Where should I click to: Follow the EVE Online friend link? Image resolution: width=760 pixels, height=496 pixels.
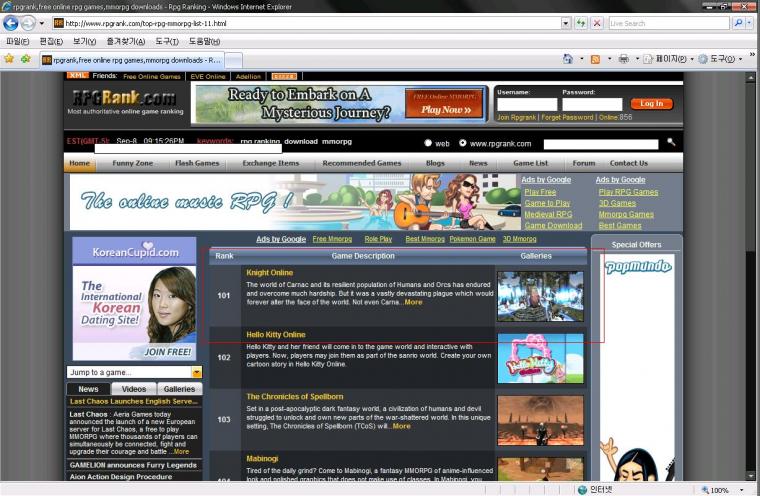coord(208,77)
